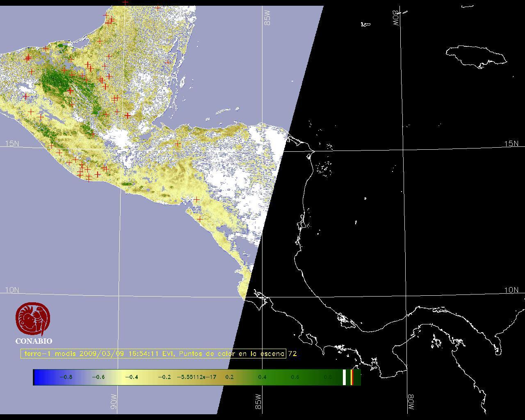Click the 85W label below the color bar
Image resolution: width=525 pixels, height=420 pixels.
258,402
